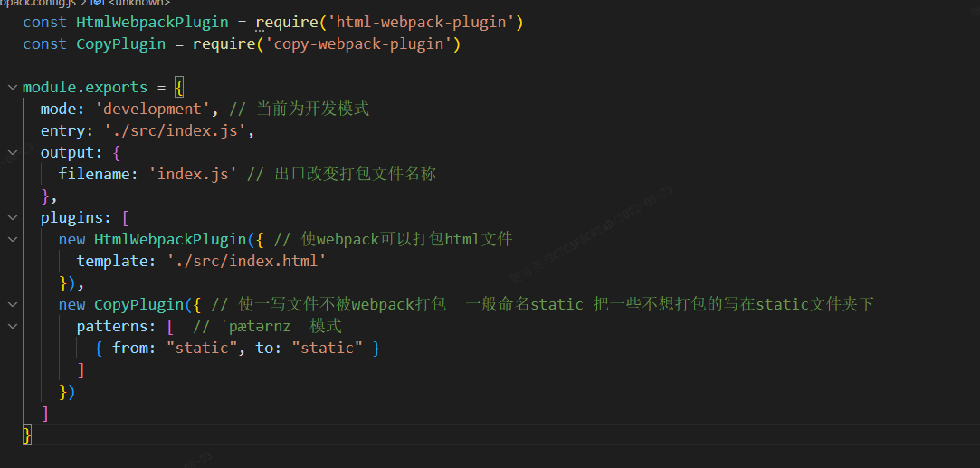Collapse the new CopyPlugin block
This screenshot has width=980, height=468.
click(12, 305)
